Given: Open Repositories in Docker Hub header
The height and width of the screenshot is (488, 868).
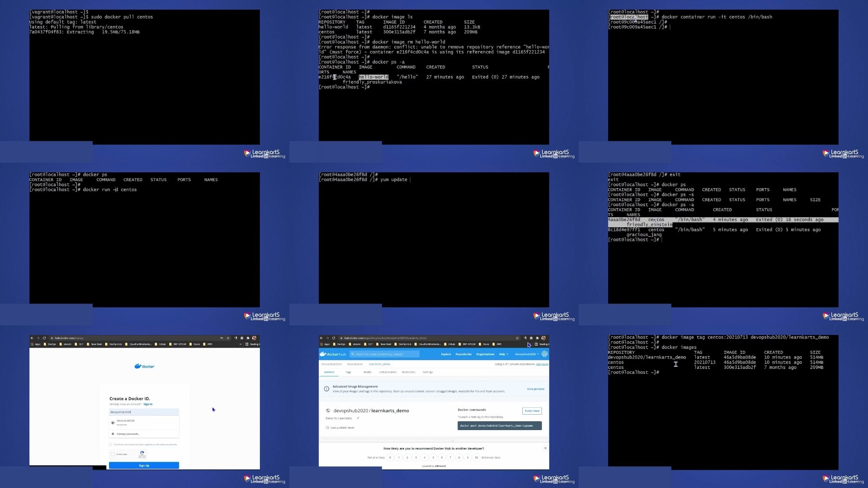Looking at the screenshot, I should (x=463, y=354).
